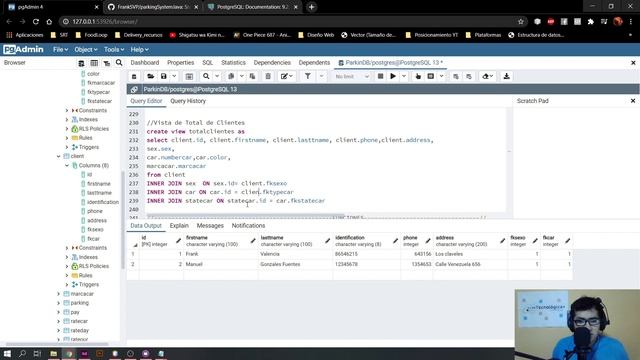Expand the ratecar table node
Screen dimensions: 640x360
58,321
